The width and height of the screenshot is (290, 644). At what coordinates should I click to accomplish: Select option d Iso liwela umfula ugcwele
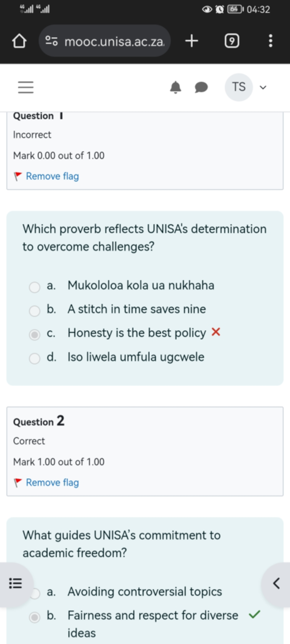click(35, 358)
